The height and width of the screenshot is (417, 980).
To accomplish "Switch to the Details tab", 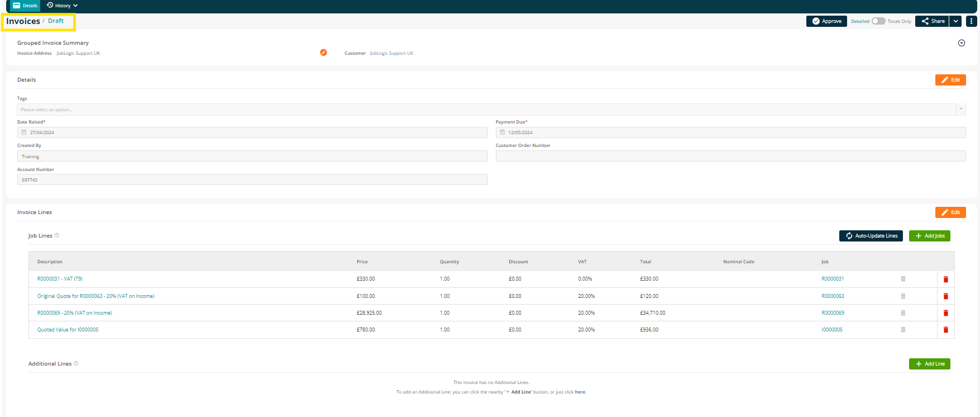I will [x=25, y=6].
